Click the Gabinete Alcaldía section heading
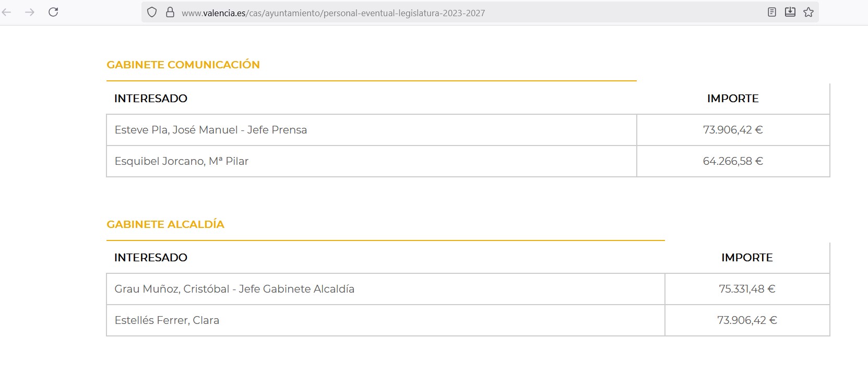Screen dimensions: 868x374 [165, 224]
